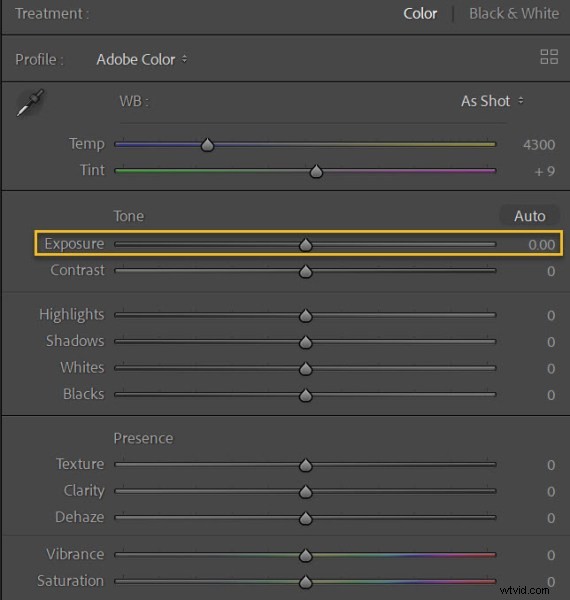The image size is (570, 600).
Task: Click the Profile label
Action: 39,60
